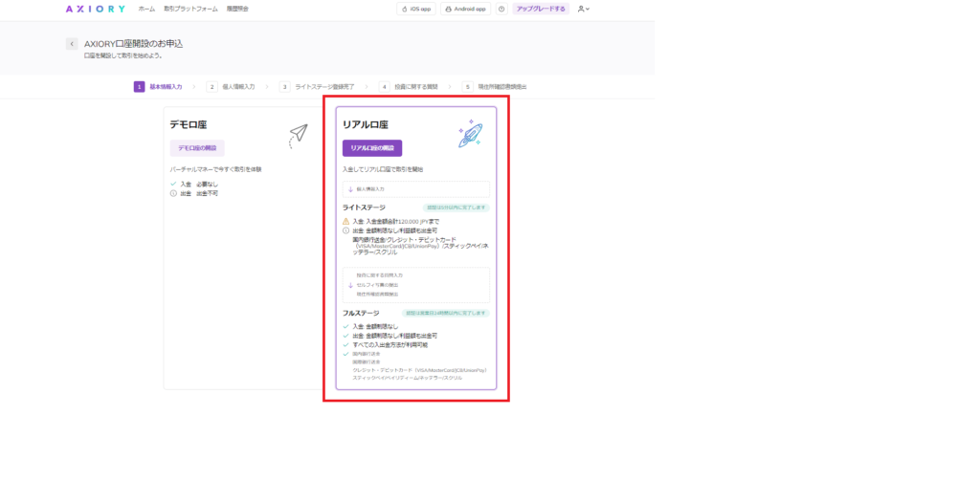This screenshot has height=503, width=980.
Task: Click the AXIORY logo
Action: (x=95, y=9)
